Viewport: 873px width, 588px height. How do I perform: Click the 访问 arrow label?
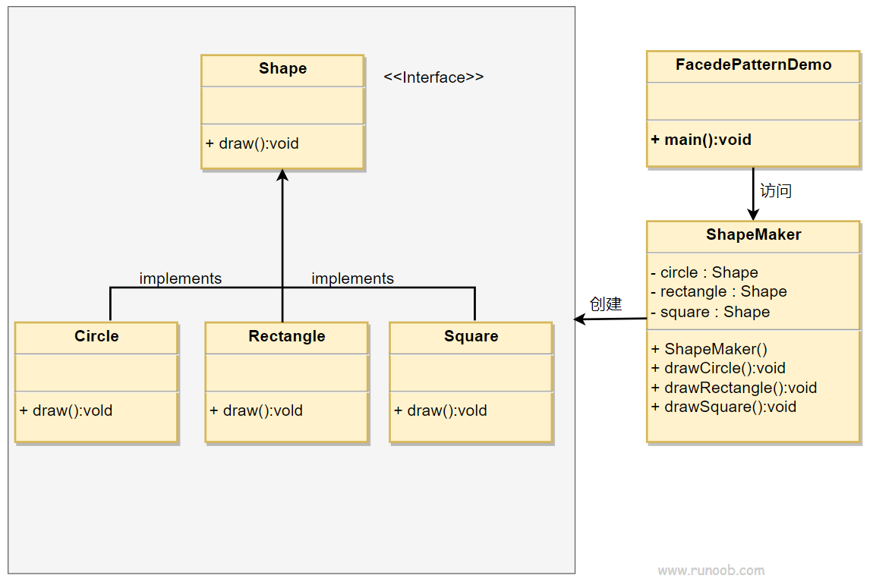coord(776,190)
